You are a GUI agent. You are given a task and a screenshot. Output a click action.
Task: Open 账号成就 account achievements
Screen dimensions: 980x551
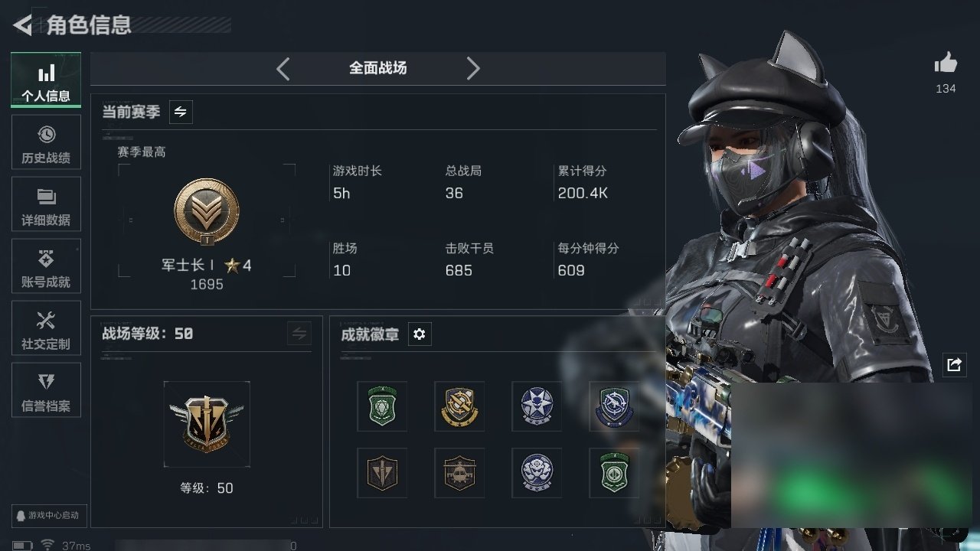click(46, 266)
